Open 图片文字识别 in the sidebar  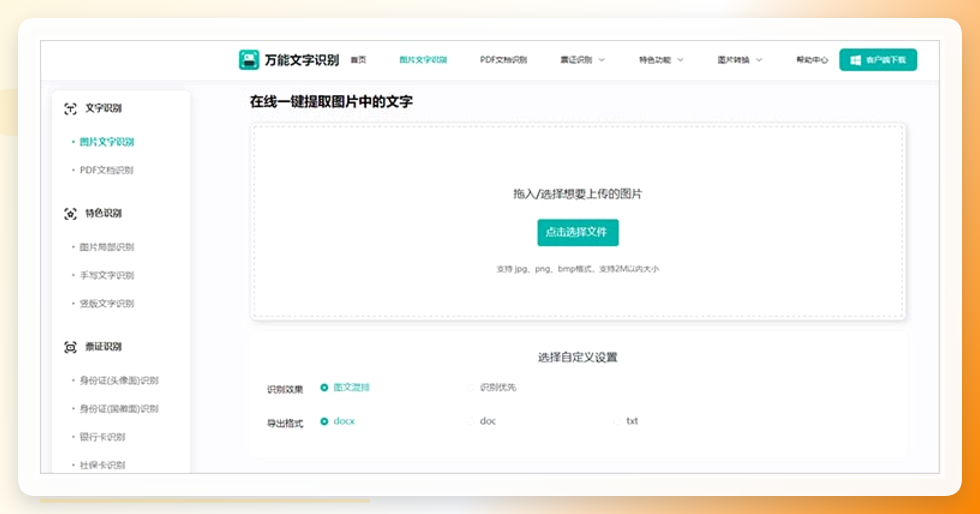coord(107,142)
